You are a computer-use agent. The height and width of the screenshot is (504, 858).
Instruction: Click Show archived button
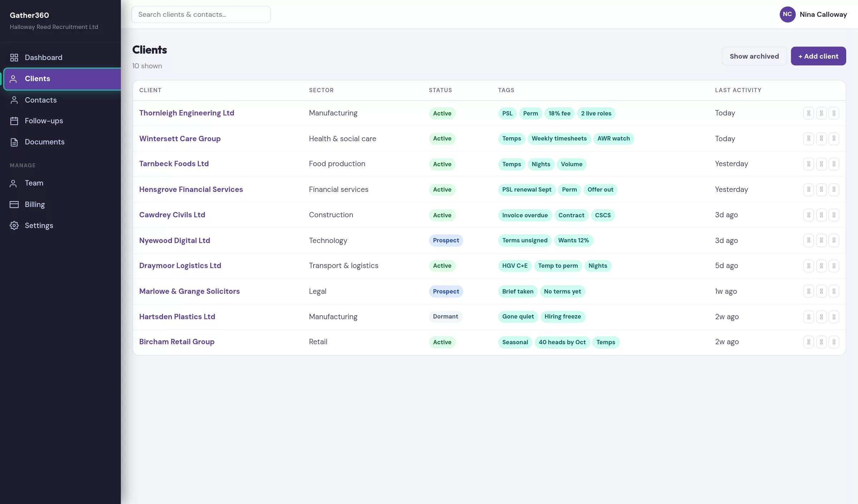coord(754,56)
